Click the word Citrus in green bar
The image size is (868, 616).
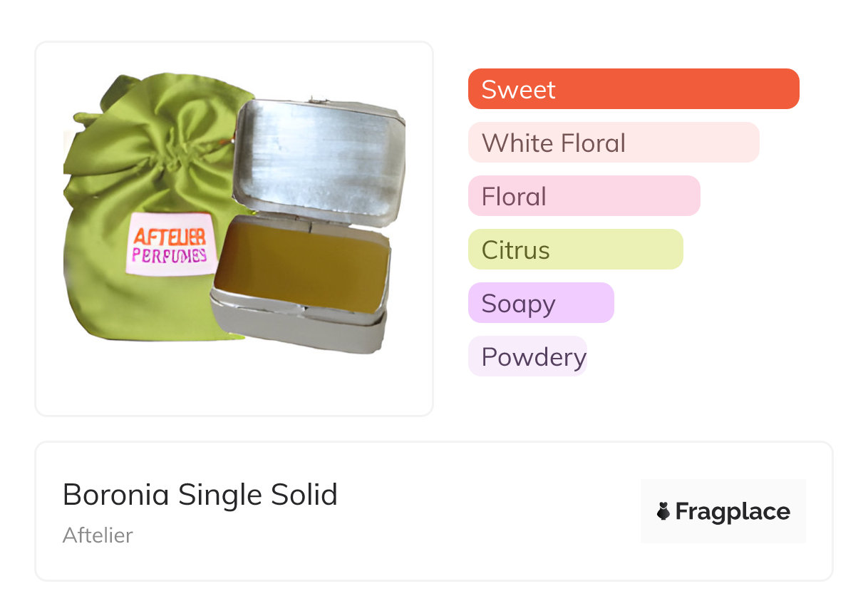pos(515,250)
